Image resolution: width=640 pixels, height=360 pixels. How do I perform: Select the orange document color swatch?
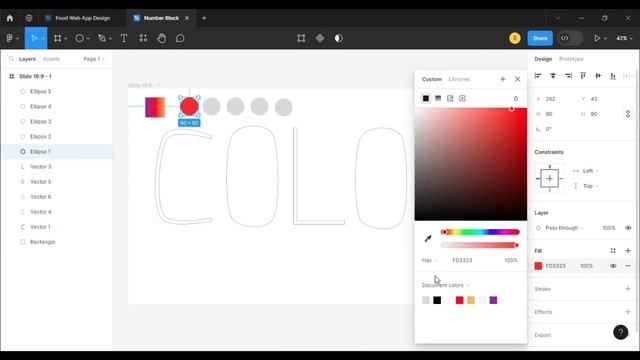[471, 300]
